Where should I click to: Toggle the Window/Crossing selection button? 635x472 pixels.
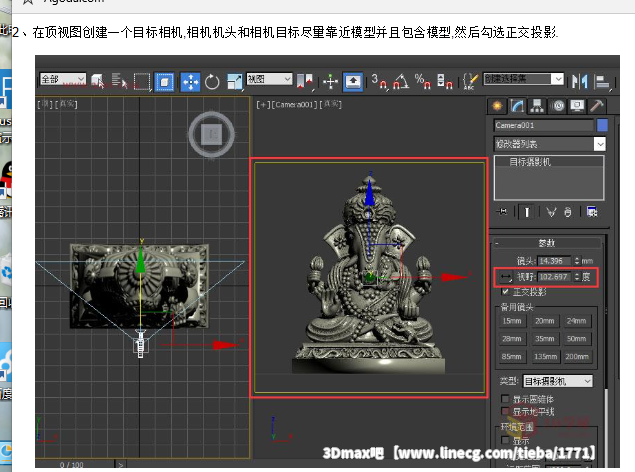tap(164, 82)
